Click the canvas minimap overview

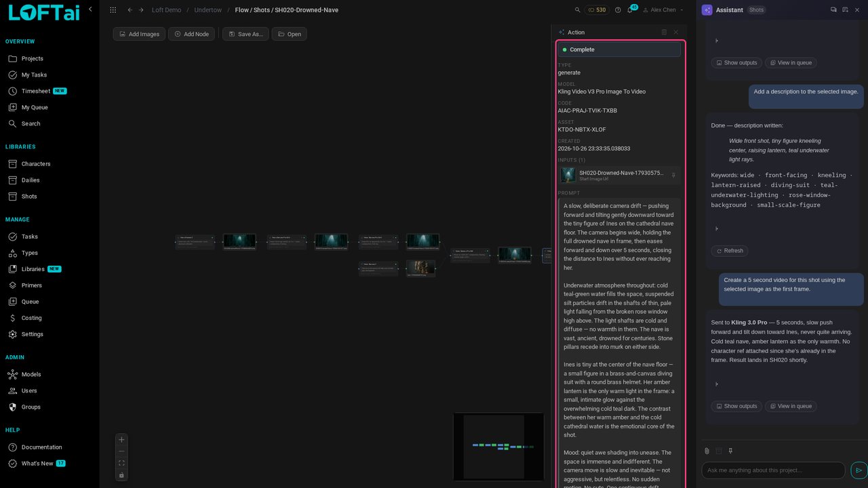[x=498, y=447]
